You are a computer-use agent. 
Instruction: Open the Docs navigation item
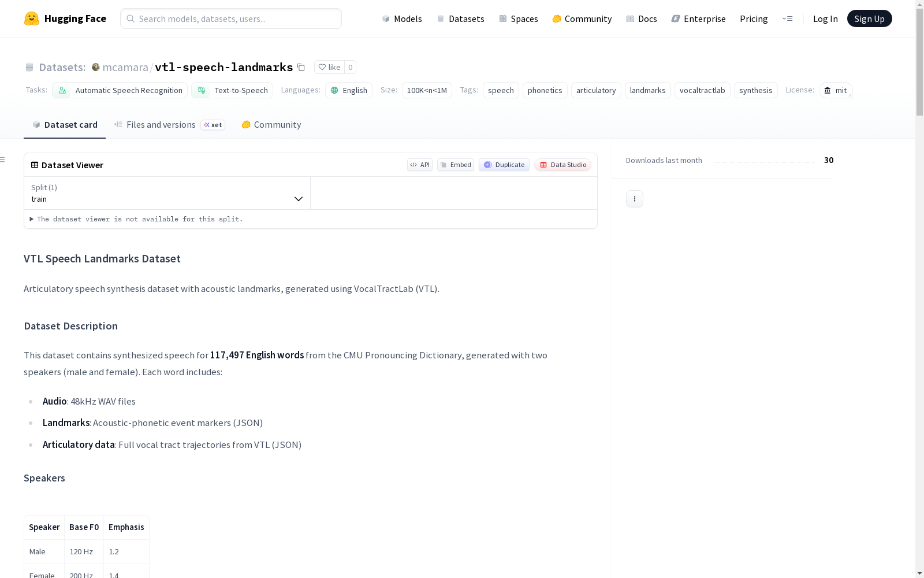pyautogui.click(x=642, y=18)
